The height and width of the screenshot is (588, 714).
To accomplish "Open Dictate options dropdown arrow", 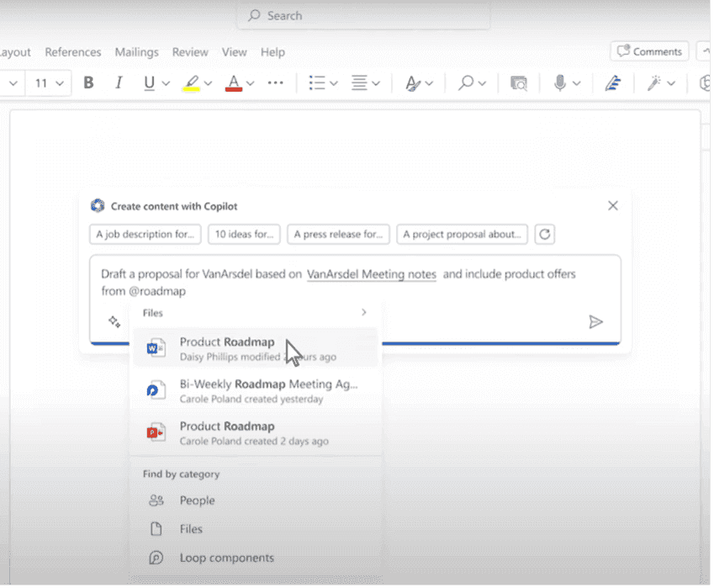I will tap(577, 83).
